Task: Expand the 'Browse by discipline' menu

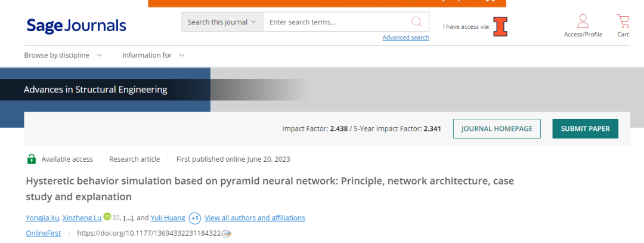Action: point(63,55)
